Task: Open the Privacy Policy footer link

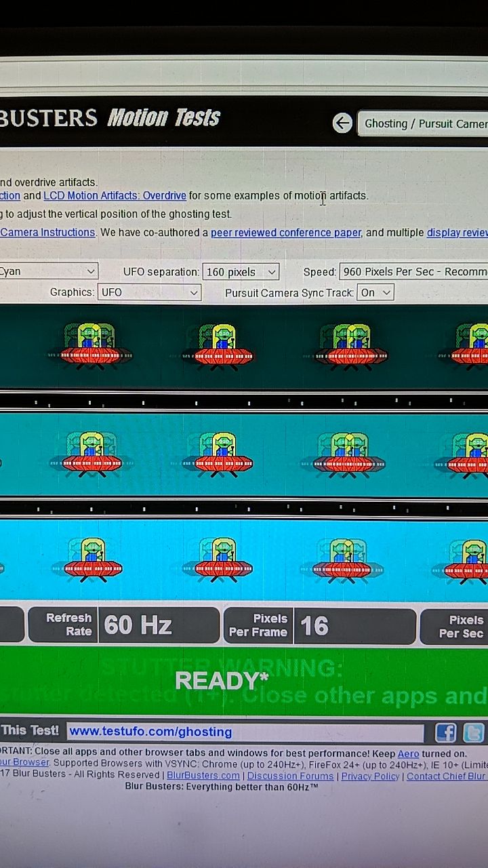Action: 370,776
